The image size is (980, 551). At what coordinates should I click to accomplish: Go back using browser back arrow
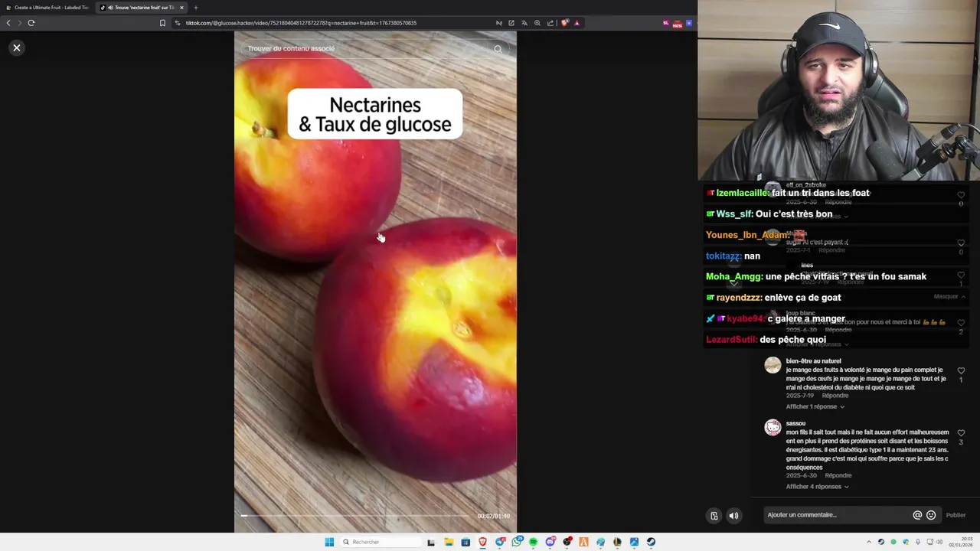click(8, 23)
